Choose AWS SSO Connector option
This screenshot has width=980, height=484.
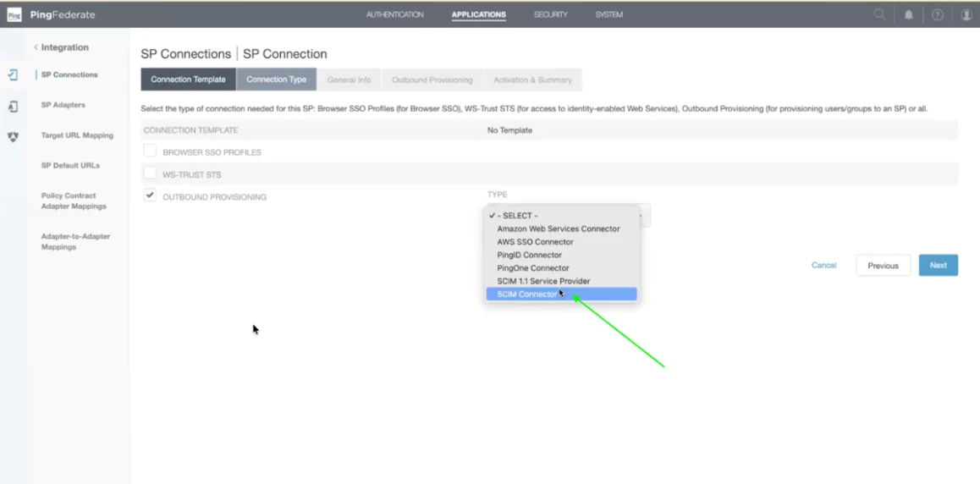tap(561, 242)
